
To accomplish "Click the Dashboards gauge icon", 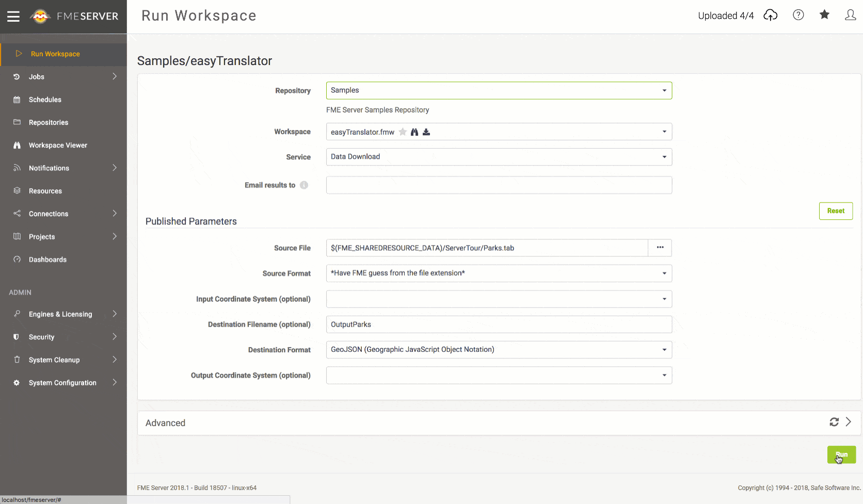I will tap(17, 259).
